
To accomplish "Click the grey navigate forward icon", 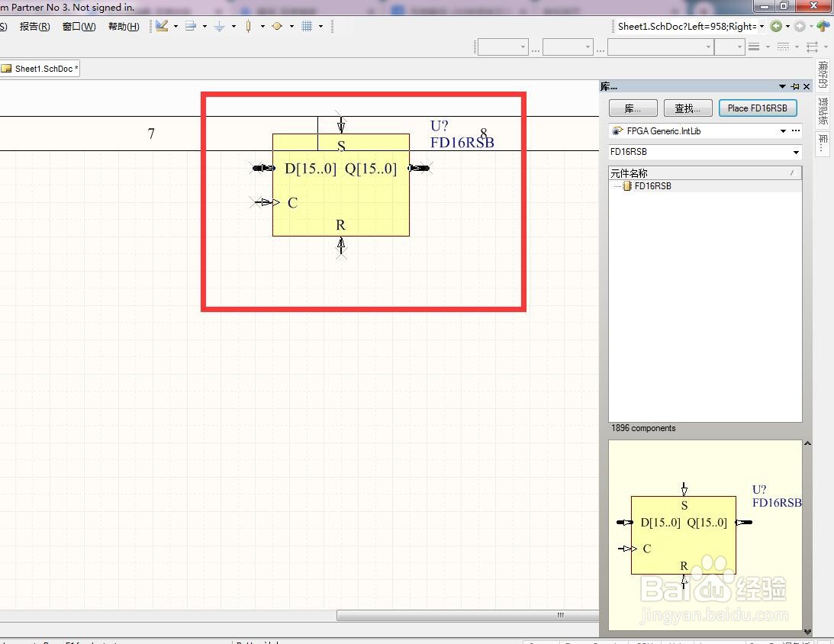I will point(800,26).
